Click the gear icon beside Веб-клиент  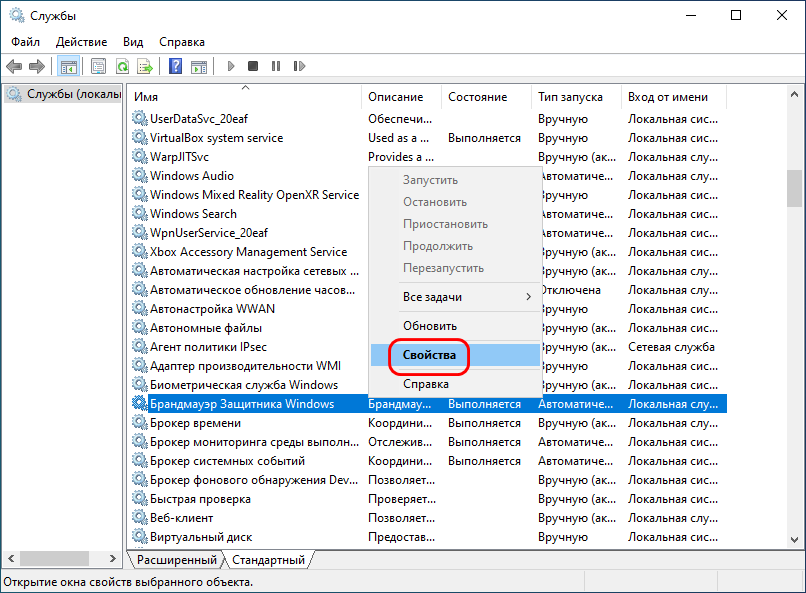point(139,517)
